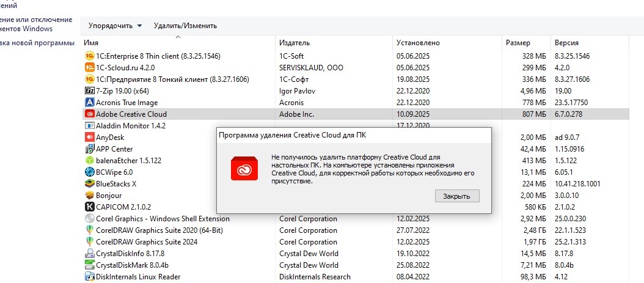The image size is (644, 283).
Task: Click the 1C:Предприятие 8 Тонкий клиент icon
Action: pos(90,79)
